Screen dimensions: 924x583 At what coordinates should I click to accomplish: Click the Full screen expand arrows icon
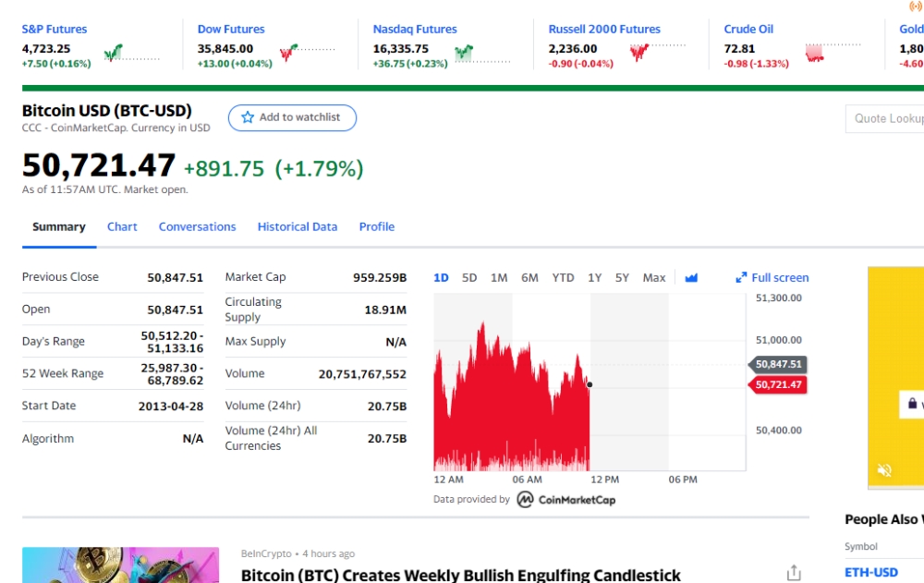[x=741, y=278]
